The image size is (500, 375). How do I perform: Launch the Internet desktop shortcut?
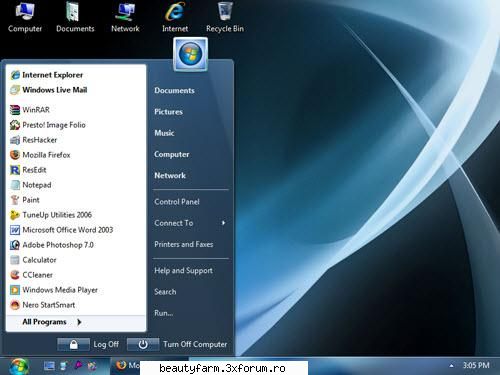point(175,17)
